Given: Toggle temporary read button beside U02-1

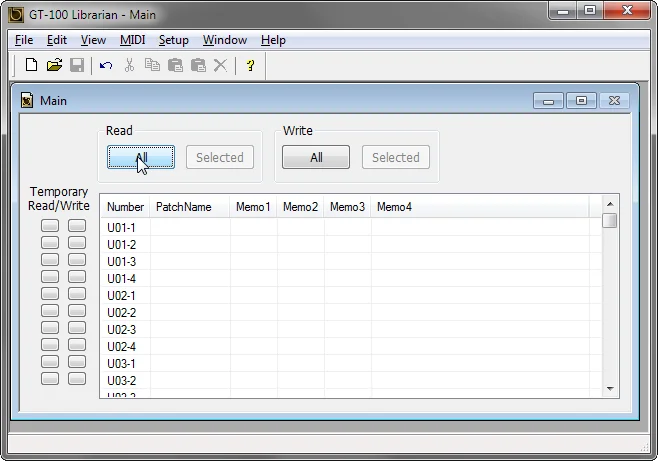Looking at the screenshot, I should click(x=50, y=294).
